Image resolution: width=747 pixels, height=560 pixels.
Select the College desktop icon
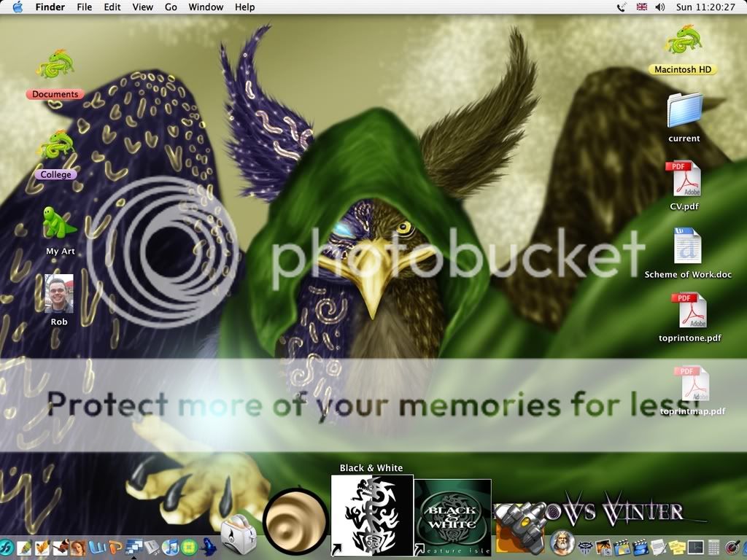55,145
